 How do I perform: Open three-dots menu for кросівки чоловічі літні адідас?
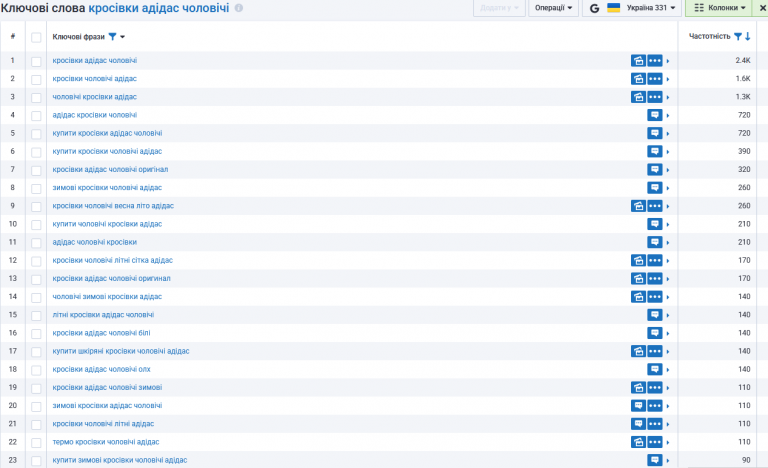coord(655,423)
